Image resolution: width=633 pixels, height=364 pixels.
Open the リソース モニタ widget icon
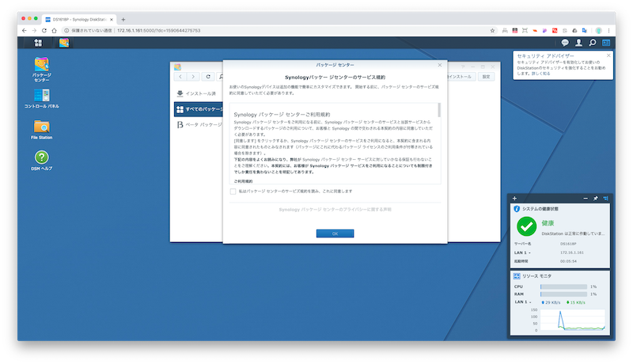(x=517, y=276)
